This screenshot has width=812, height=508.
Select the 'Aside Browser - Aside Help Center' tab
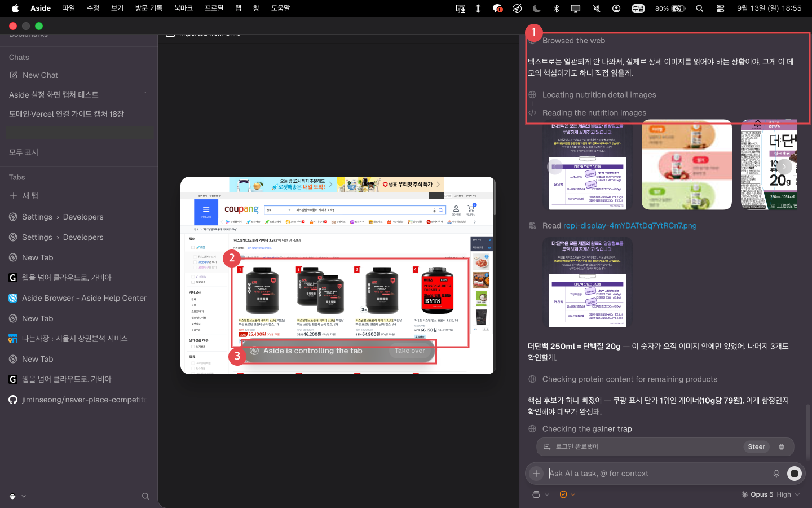click(78, 298)
